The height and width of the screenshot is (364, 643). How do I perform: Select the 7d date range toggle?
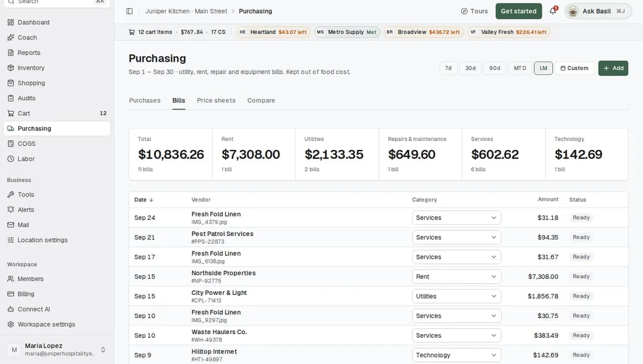(448, 68)
